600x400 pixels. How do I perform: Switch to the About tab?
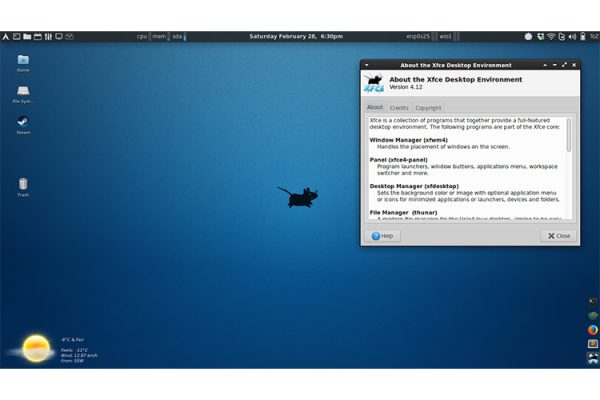[375, 108]
